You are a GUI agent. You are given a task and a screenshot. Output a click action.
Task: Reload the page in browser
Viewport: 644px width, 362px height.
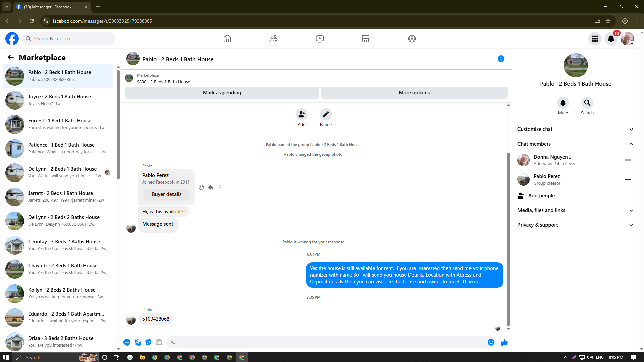tap(32, 21)
